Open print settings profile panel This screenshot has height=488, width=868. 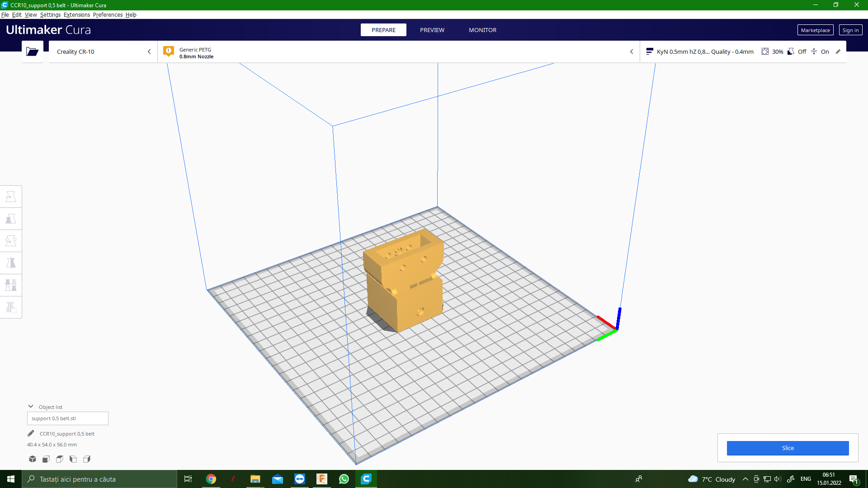pos(742,52)
